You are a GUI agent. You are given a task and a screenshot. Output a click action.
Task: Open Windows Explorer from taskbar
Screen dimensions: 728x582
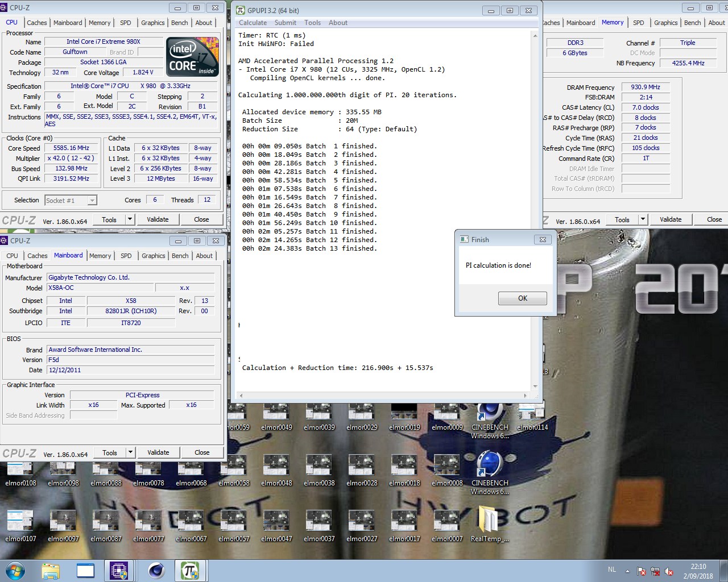point(51,571)
